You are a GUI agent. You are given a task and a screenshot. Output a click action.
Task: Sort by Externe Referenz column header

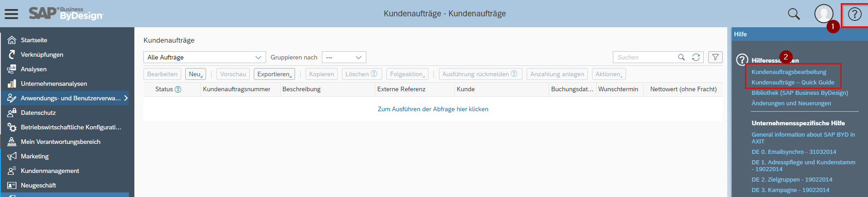point(401,89)
